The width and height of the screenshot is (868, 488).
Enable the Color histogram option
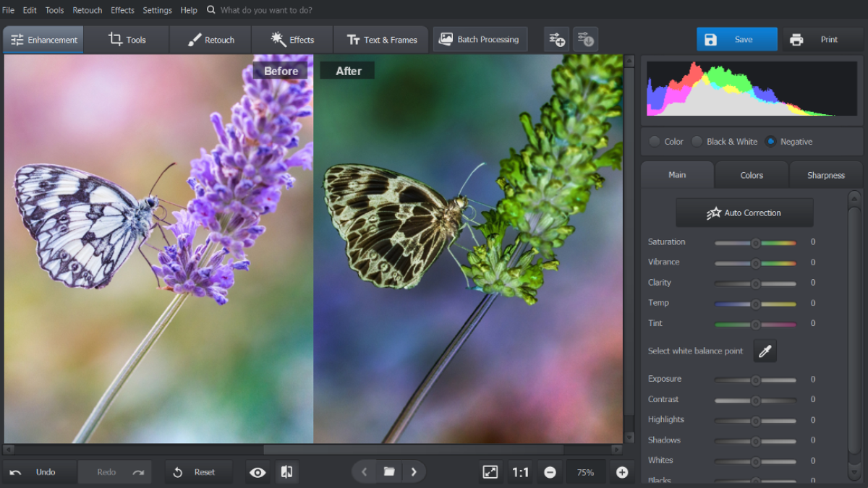655,141
